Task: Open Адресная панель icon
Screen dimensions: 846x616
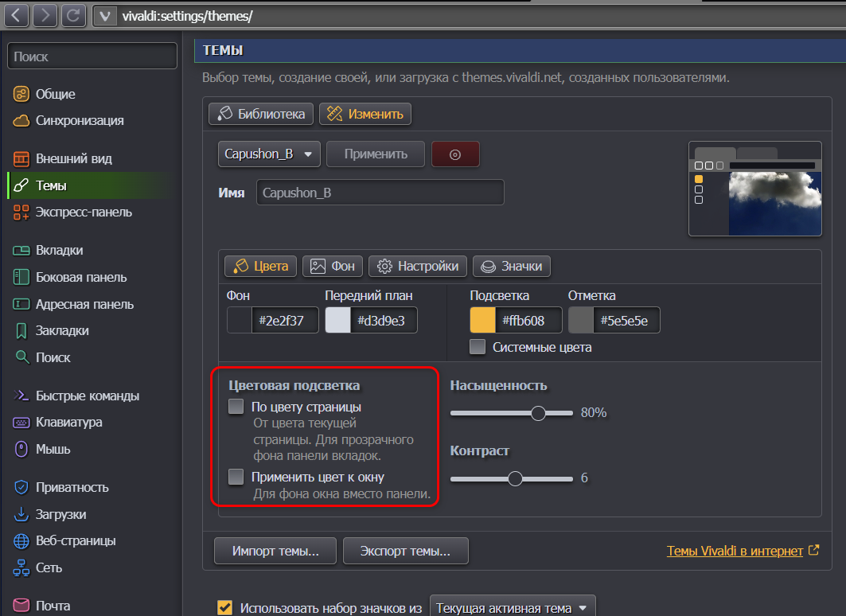Action: 21,304
